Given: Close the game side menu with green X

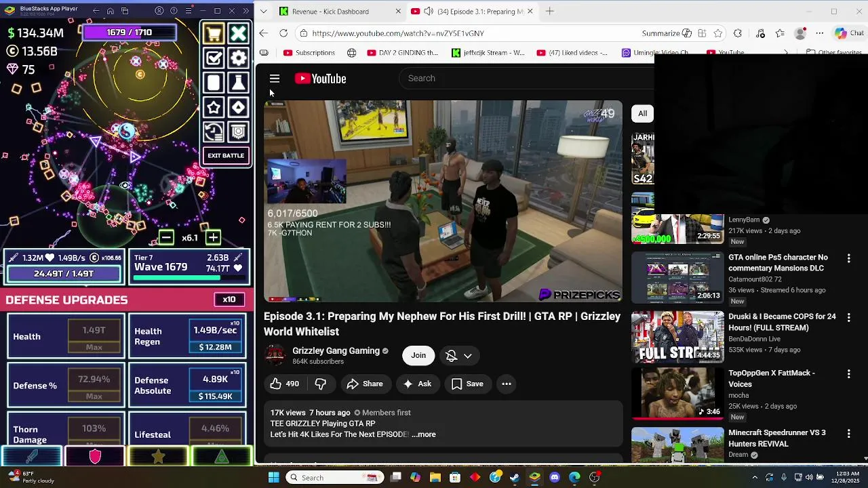Looking at the screenshot, I should [x=238, y=33].
